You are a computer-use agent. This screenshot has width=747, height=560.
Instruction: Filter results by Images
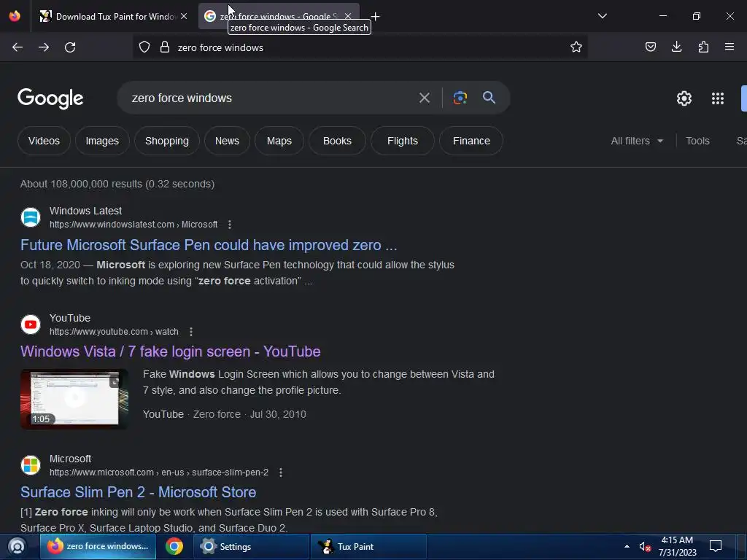pyautogui.click(x=102, y=141)
